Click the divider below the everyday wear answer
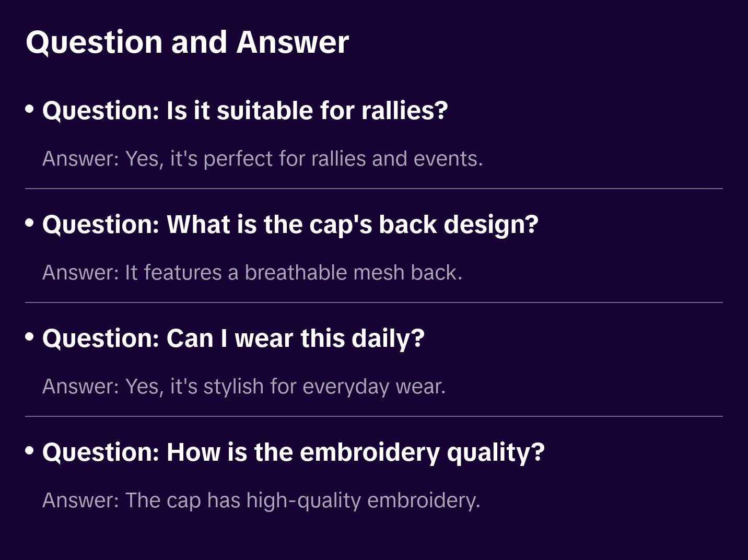Viewport: 748px width, 560px height. (374, 416)
